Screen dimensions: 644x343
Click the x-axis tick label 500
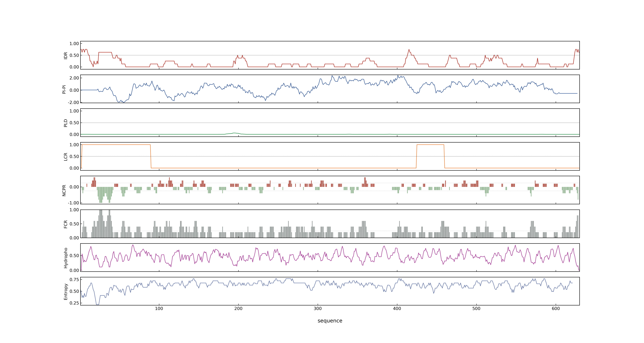point(476,309)
